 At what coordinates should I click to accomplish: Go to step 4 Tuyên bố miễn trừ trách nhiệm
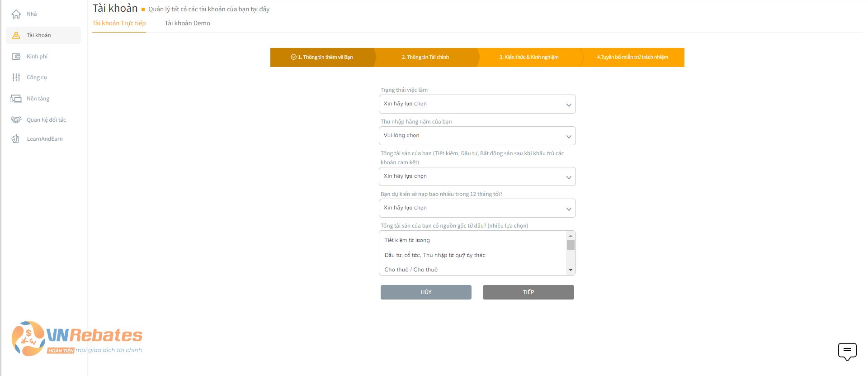tap(632, 57)
